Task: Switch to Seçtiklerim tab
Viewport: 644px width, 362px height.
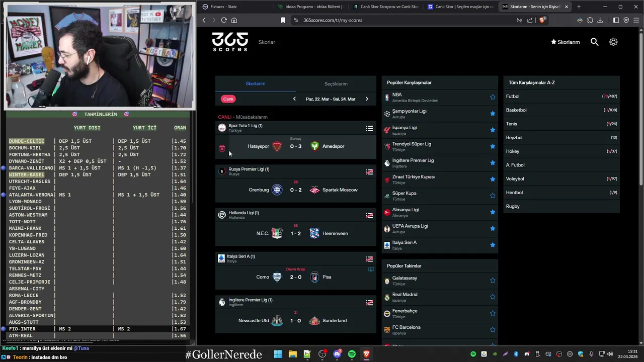Action: click(336, 84)
